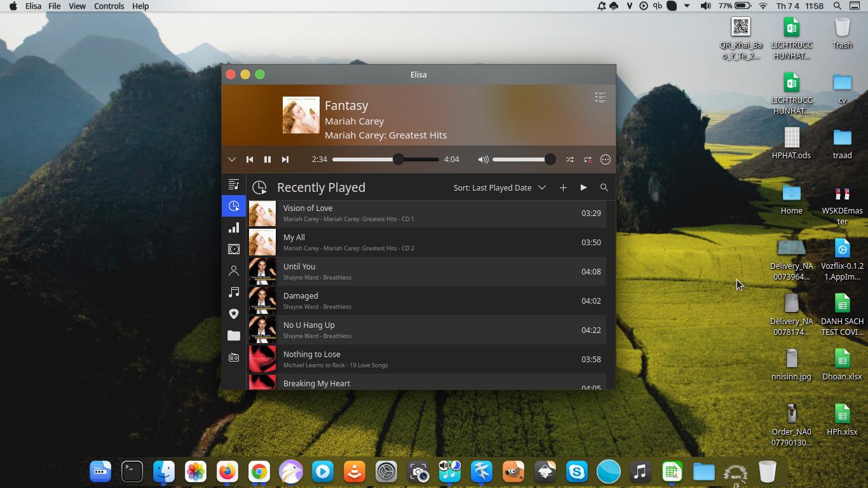Open the Artists view in sidebar

tap(234, 271)
